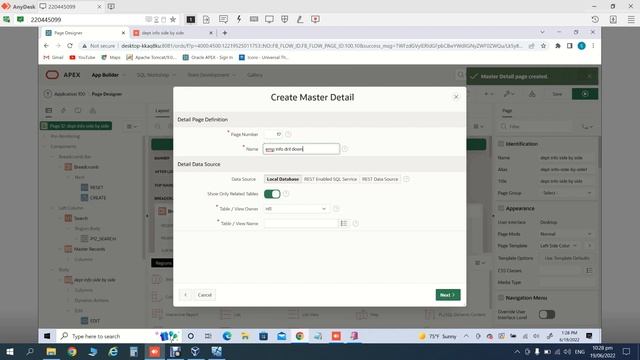Open help for Table / View Owner

[336, 209]
